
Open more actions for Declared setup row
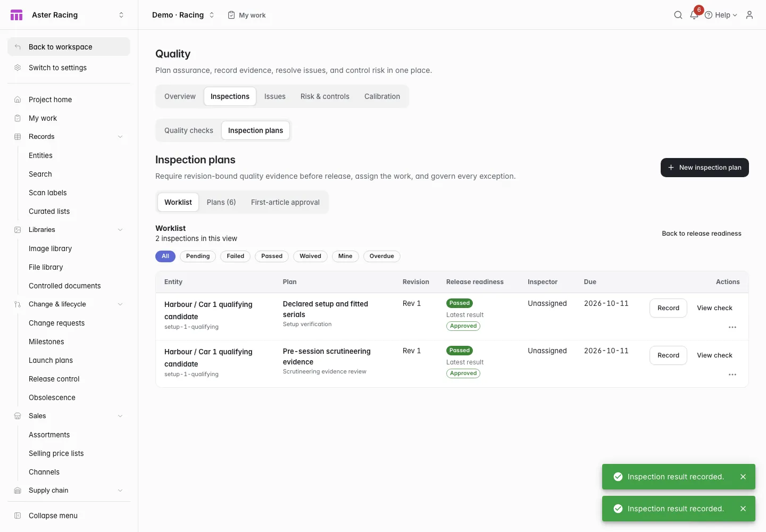point(732,327)
